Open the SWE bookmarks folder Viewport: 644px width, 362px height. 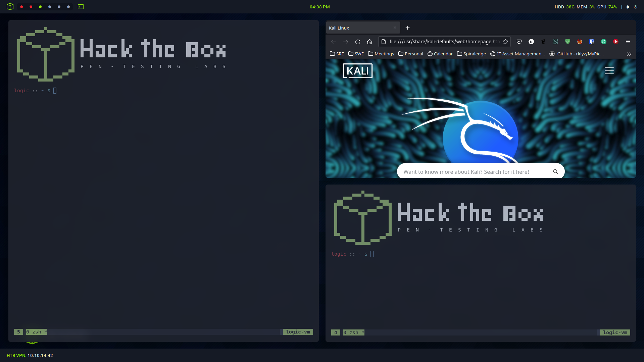click(356, 54)
